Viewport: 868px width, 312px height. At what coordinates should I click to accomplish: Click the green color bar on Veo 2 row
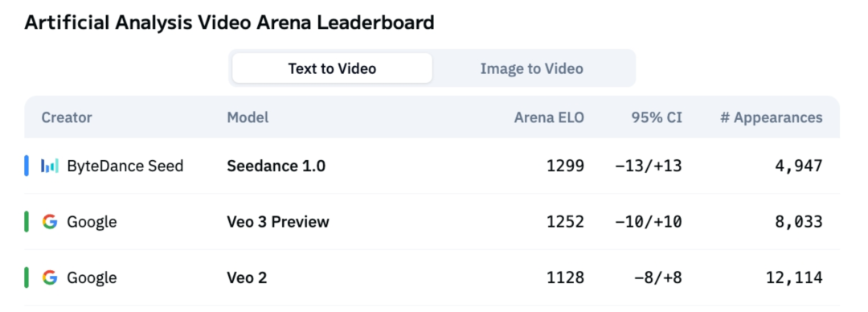27,277
